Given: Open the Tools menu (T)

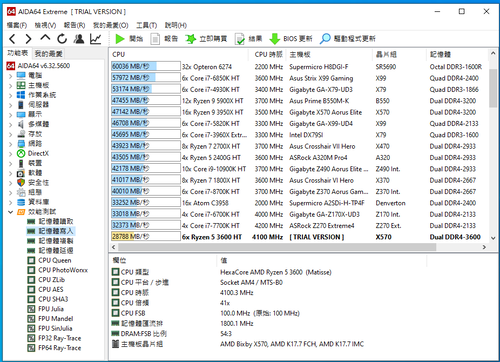Looking at the screenshot, I should point(146,25).
